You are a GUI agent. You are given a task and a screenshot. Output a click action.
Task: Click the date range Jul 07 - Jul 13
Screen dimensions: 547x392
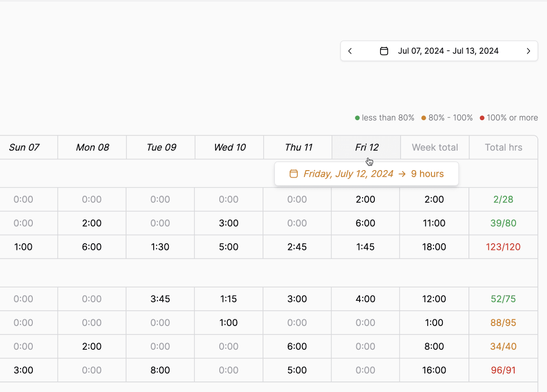click(448, 51)
